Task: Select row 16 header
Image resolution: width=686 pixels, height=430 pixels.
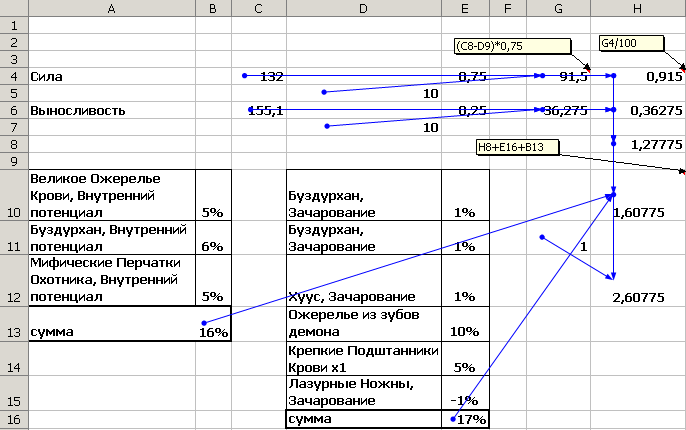Action: 14,420
